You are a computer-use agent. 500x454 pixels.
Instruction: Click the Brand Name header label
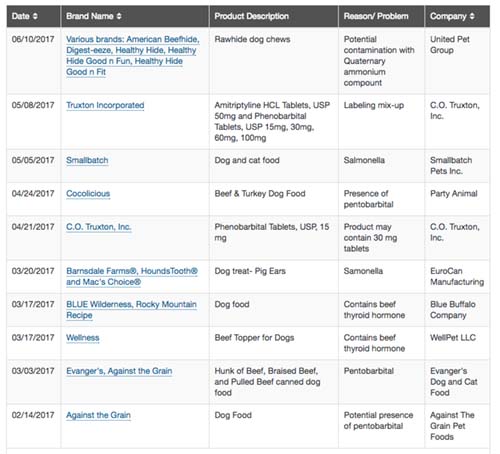point(90,16)
